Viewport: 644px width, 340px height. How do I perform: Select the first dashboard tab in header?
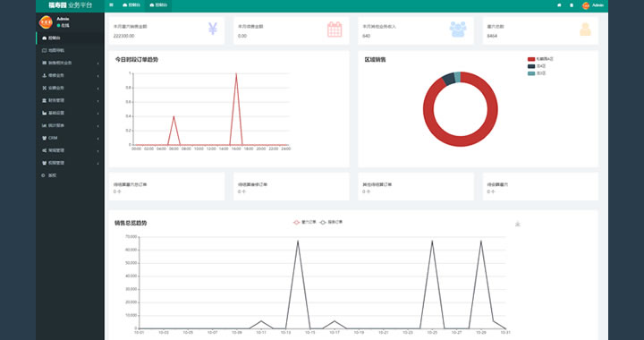click(131, 5)
